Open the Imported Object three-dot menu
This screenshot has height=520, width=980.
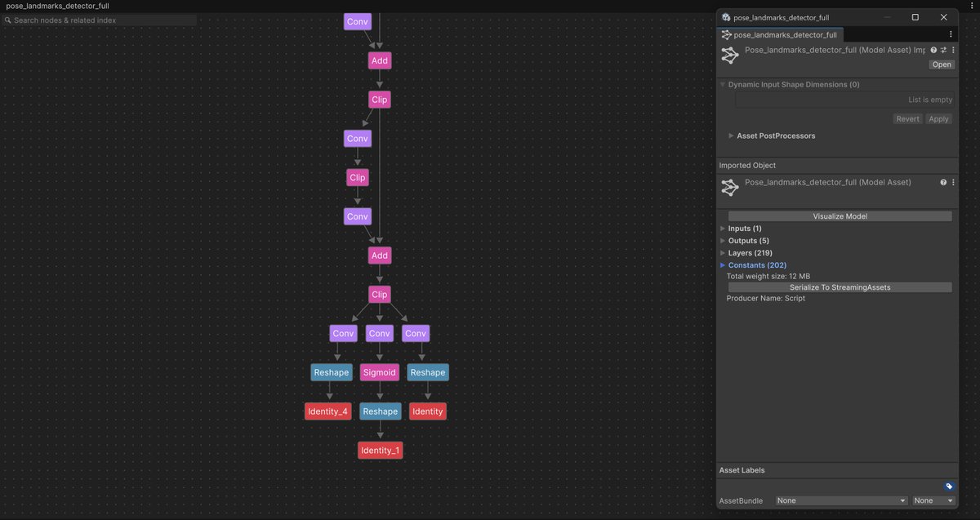pos(953,182)
